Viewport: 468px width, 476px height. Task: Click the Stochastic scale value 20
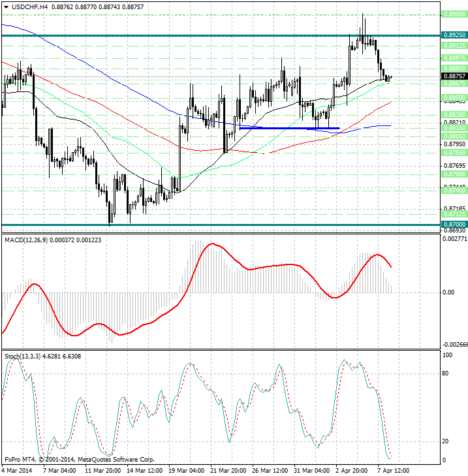(x=446, y=441)
